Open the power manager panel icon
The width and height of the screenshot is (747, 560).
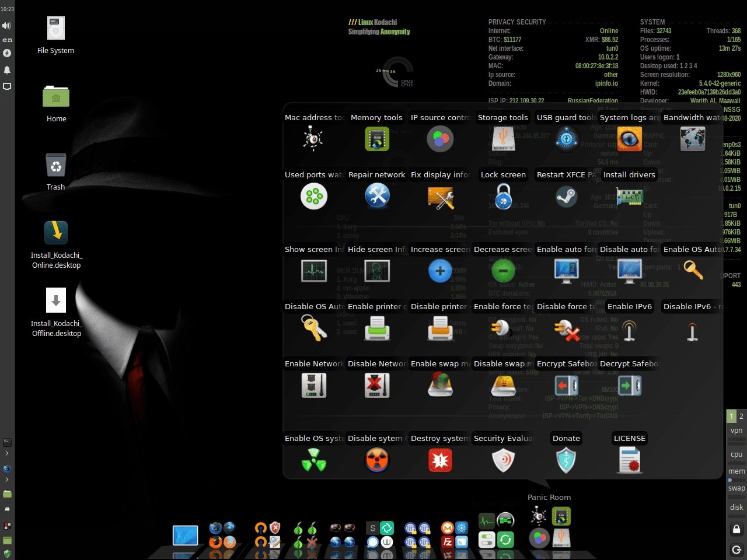7,53
